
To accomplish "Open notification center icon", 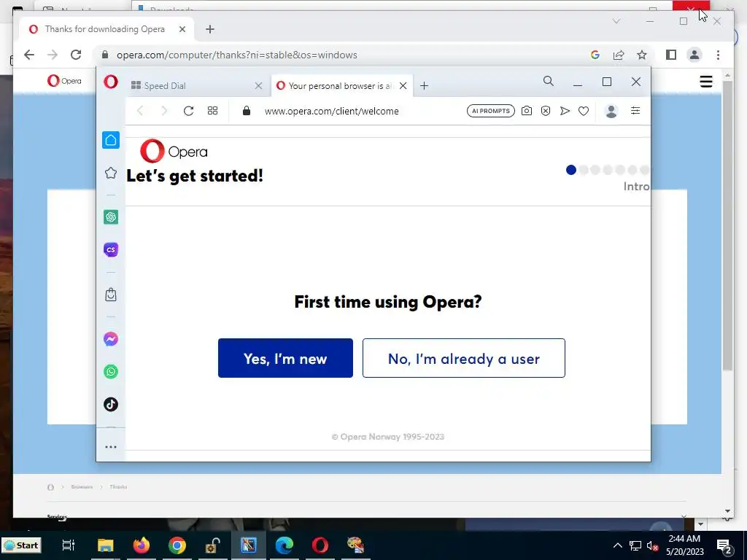I will click(724, 547).
